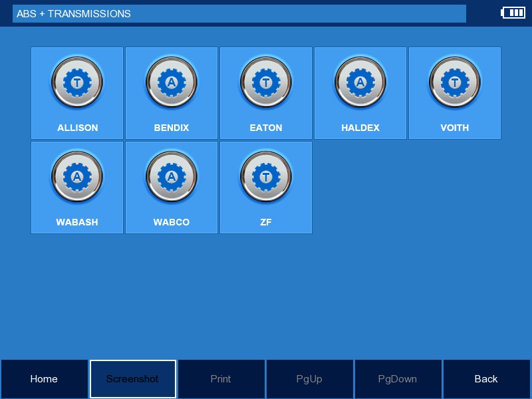The height and width of the screenshot is (399, 532).
Task: Open the ALLISON transmission gear icon
Action: click(77, 82)
